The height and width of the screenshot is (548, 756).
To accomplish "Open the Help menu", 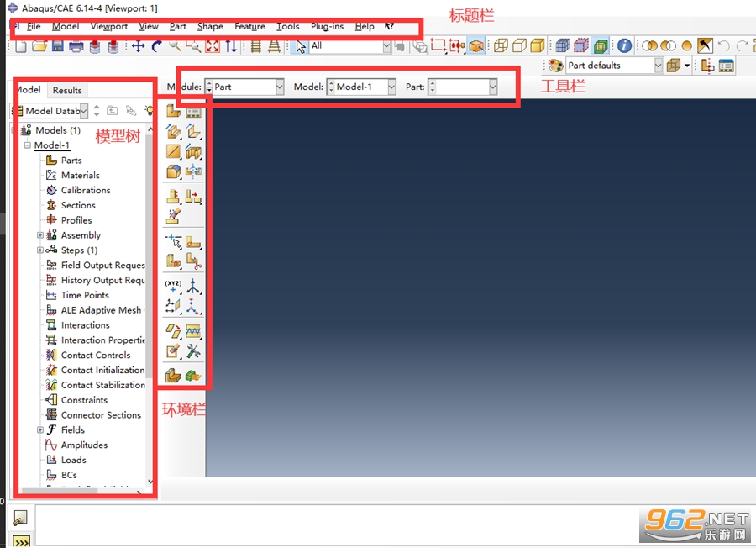I will 365,27.
